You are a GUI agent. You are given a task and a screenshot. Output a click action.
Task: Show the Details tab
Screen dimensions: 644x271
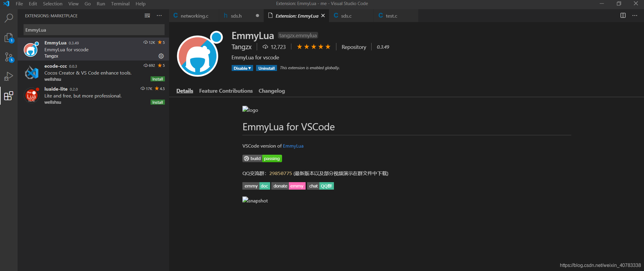185,91
